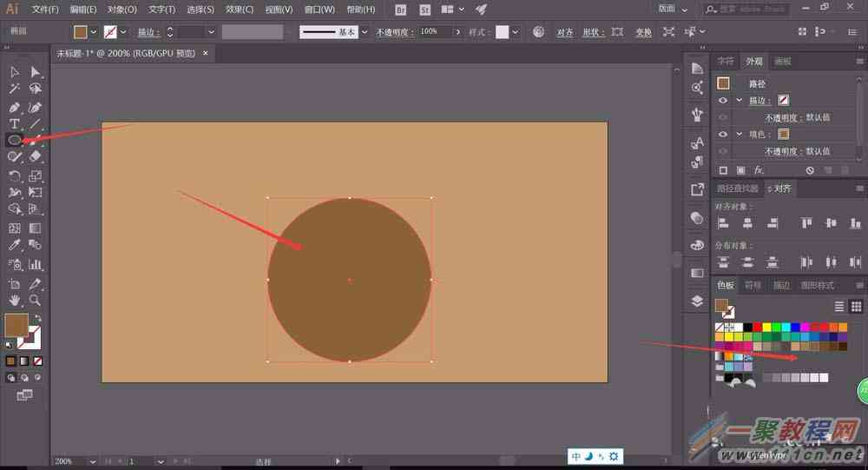The height and width of the screenshot is (470, 868).
Task: Click Horizontal Align Left in align panel
Action: (x=723, y=222)
